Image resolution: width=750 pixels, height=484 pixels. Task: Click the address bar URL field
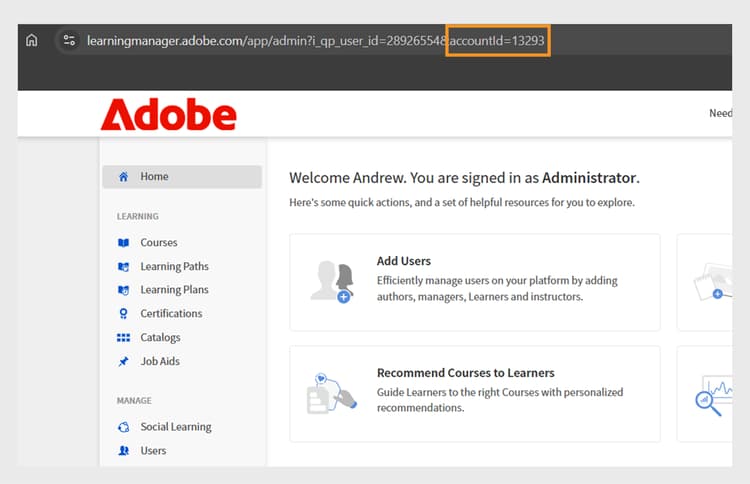tap(315, 41)
